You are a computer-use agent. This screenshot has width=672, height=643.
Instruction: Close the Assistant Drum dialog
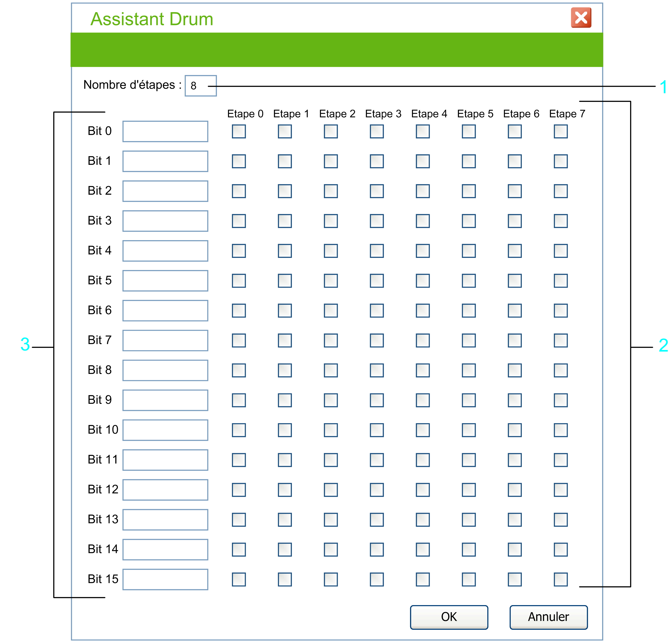coord(581,17)
